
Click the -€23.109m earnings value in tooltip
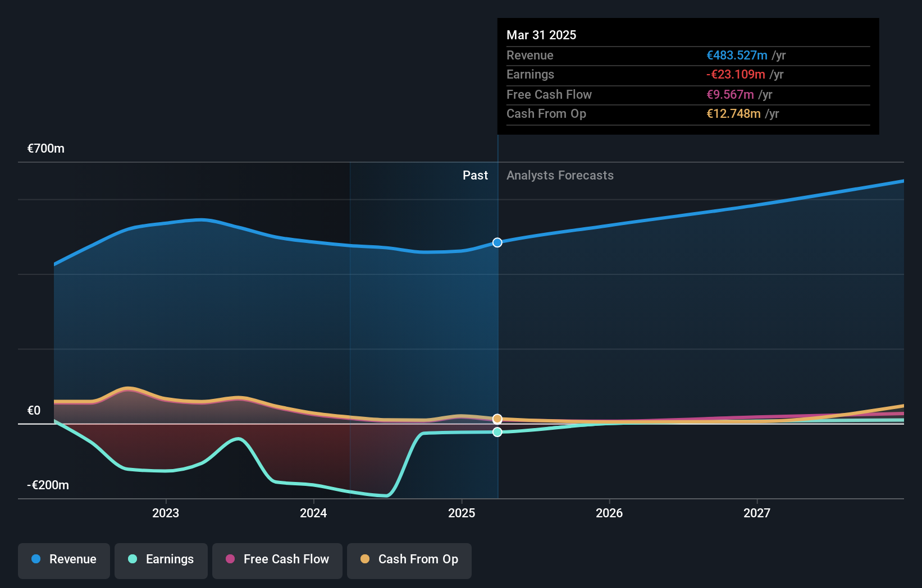[x=736, y=75]
